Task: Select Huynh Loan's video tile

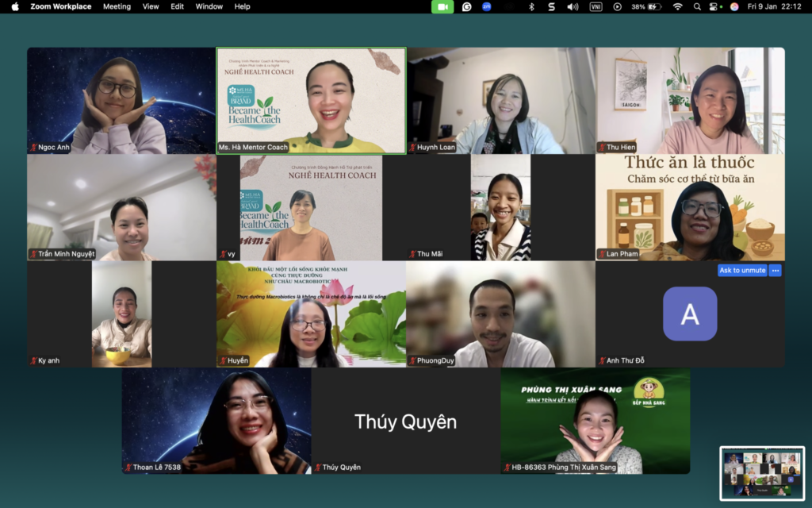Action: pos(501,101)
